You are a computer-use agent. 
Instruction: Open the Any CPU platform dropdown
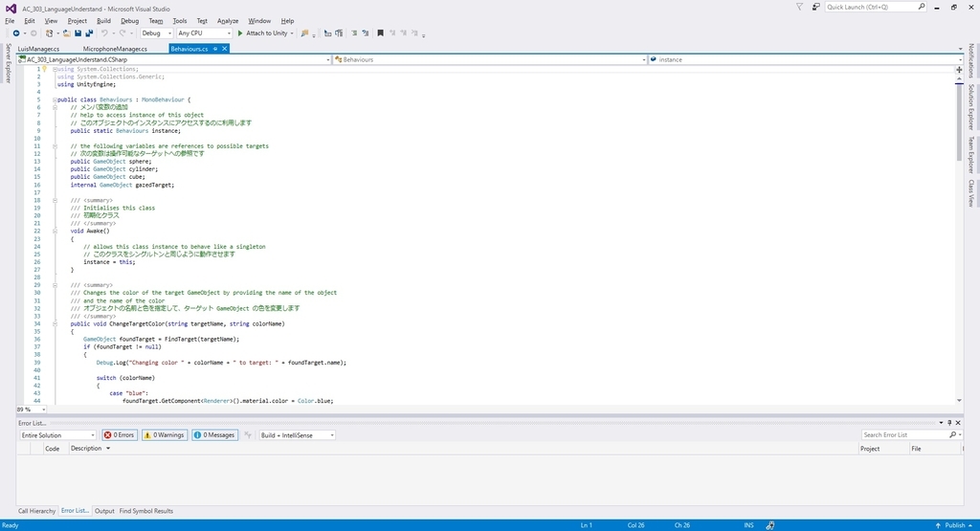tap(204, 33)
